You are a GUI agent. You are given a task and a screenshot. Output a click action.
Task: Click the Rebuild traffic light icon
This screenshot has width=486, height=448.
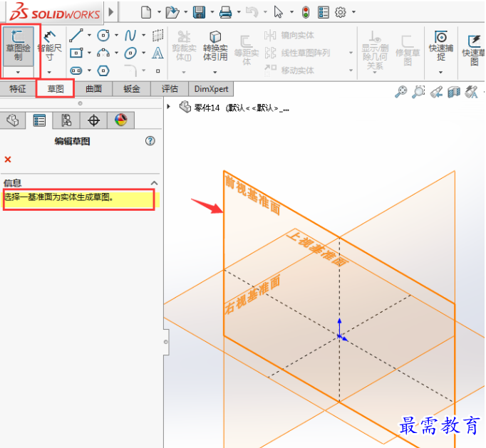click(306, 12)
